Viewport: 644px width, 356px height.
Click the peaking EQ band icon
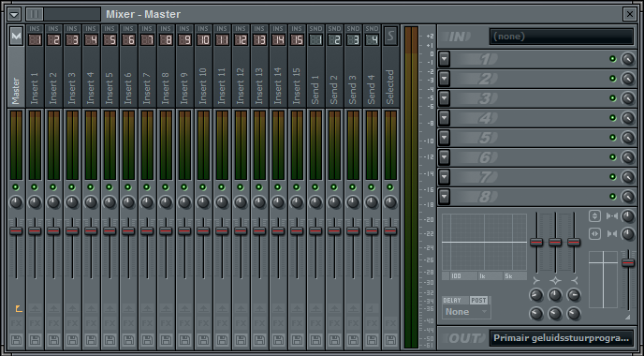pos(555,281)
